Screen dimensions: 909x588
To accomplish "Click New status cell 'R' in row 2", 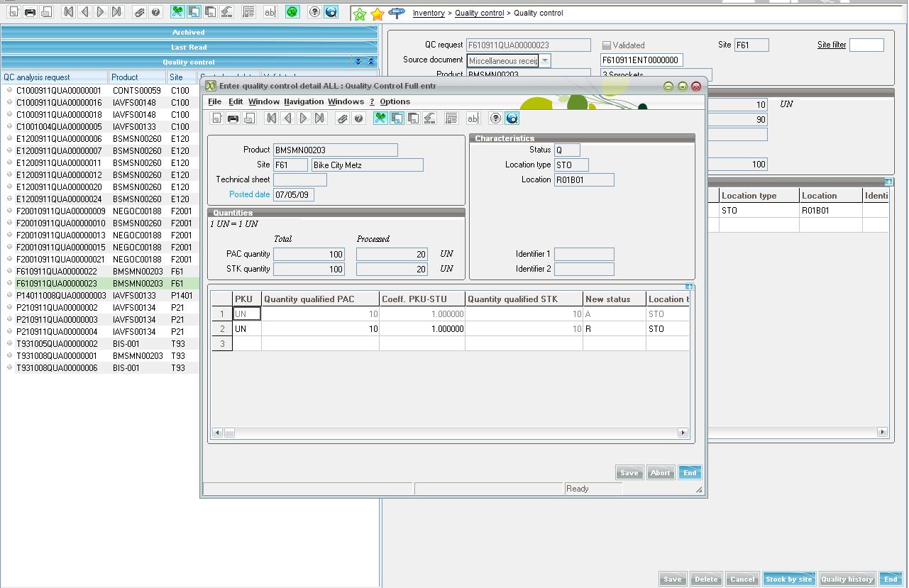I will click(615, 329).
